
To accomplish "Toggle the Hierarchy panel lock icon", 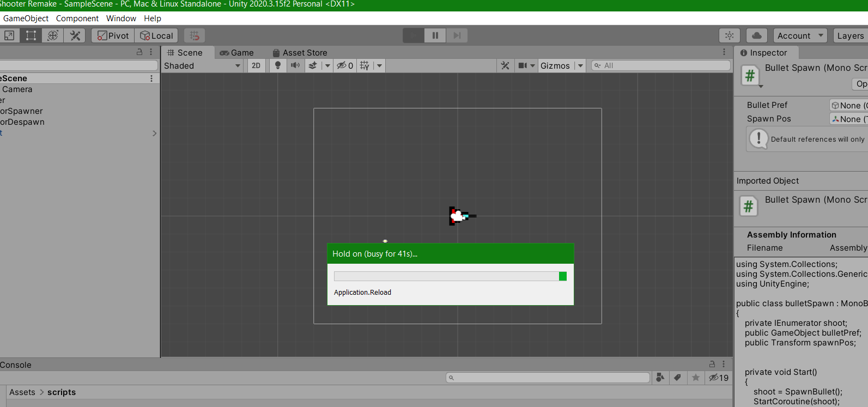I will click(139, 52).
